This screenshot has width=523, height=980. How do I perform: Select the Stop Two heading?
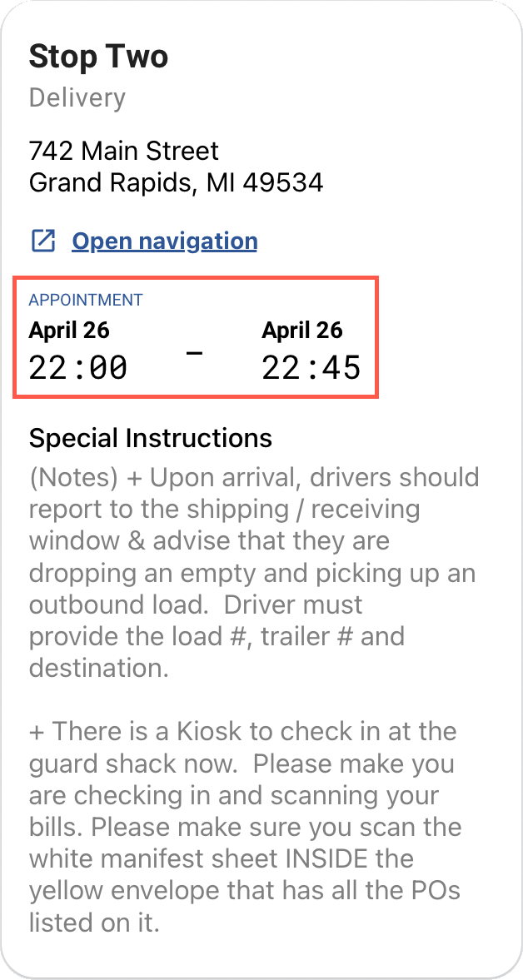[x=98, y=57]
